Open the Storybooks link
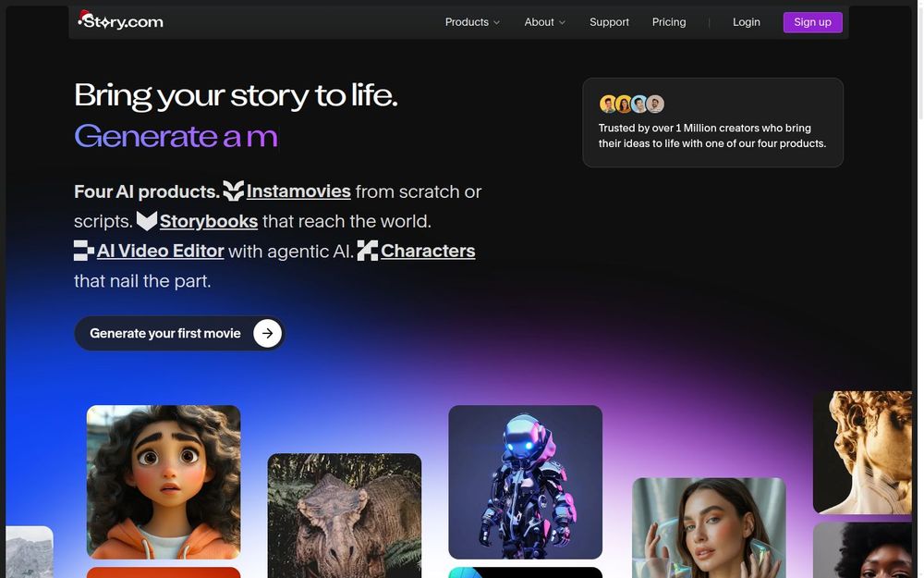Image resolution: width=924 pixels, height=578 pixels. (209, 221)
